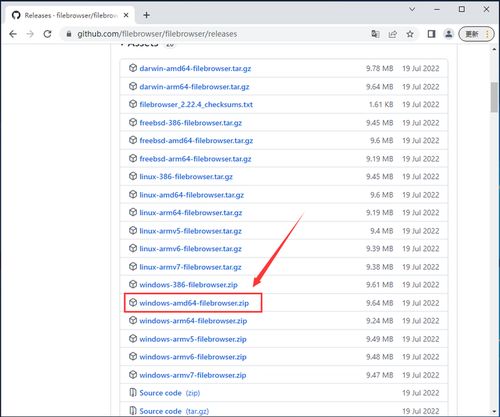
Task: Download windows-amd64-filebrowser.zip
Action: point(194,303)
